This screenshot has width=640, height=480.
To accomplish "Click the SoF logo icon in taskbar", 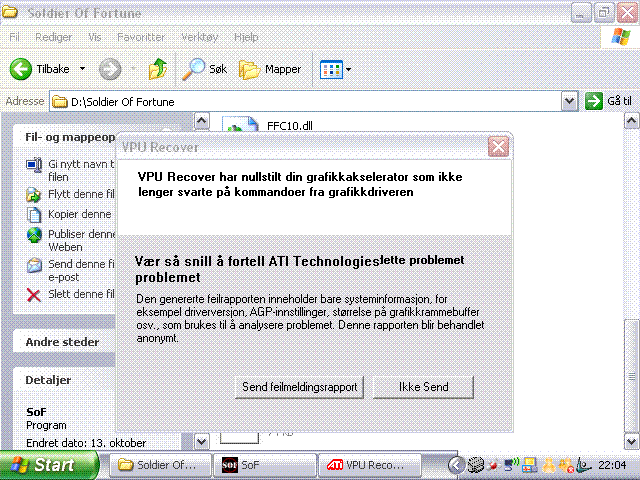I will pos(230,465).
